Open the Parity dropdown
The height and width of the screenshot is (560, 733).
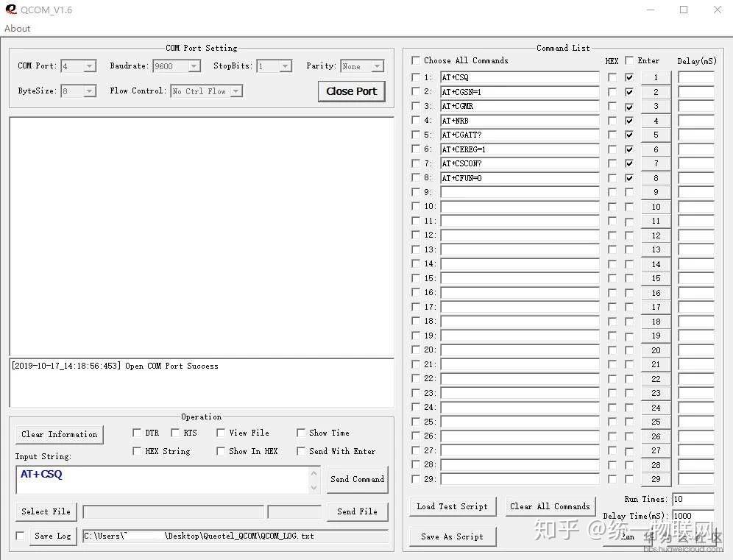(x=378, y=66)
